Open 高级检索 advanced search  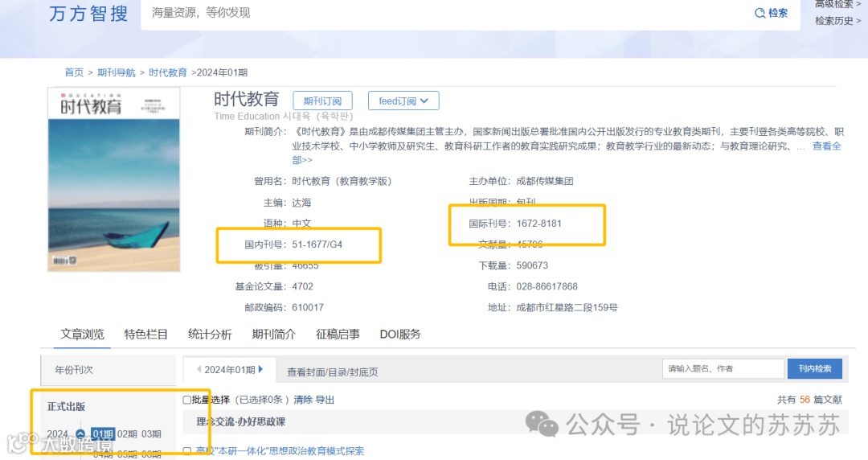[837, 5]
